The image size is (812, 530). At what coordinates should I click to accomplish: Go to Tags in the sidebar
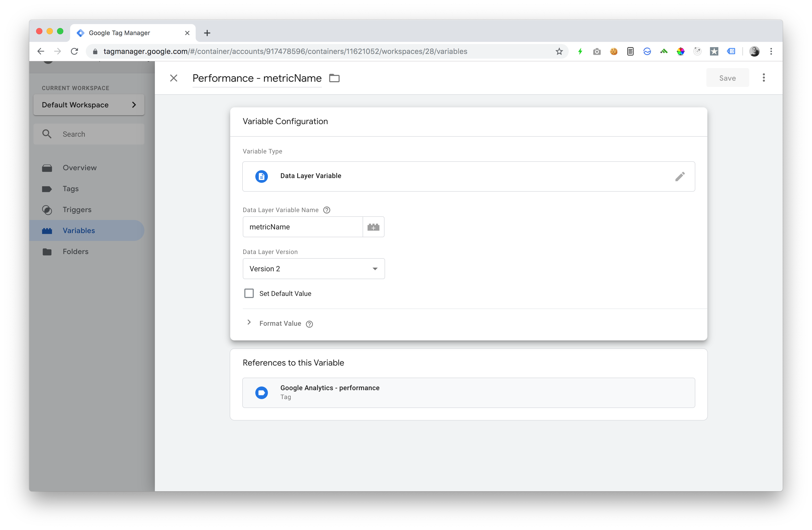coord(71,189)
